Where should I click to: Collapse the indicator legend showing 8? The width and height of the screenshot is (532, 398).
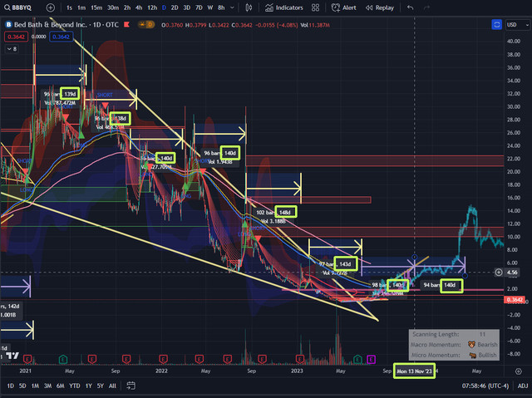point(12,49)
